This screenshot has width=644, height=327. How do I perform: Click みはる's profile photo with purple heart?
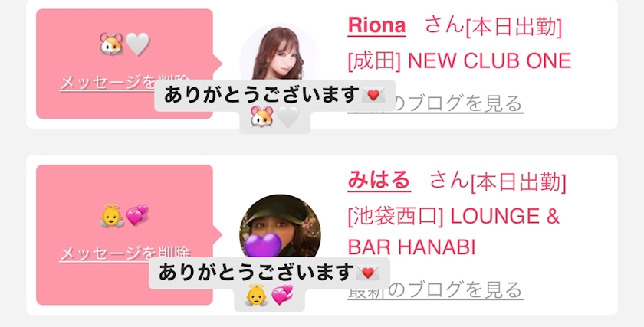click(x=280, y=227)
